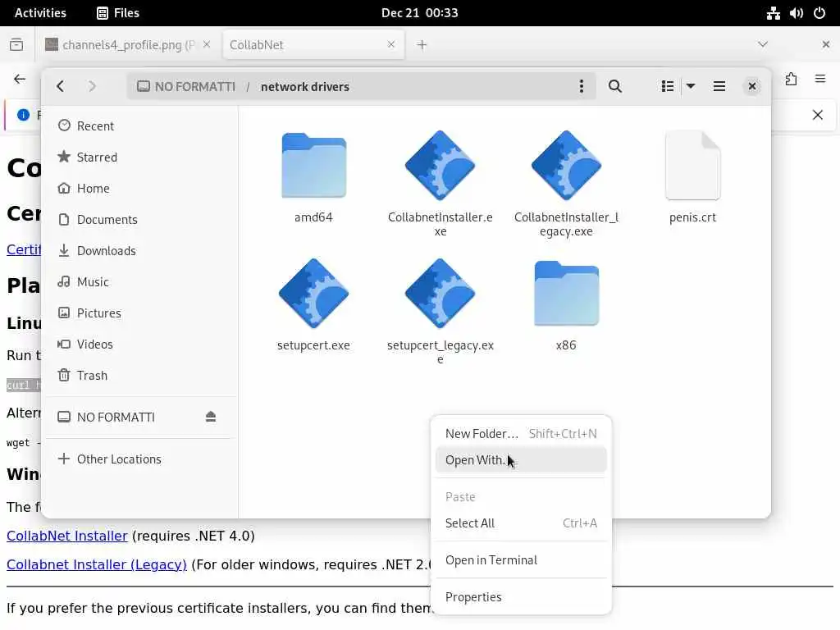Image resolution: width=840 pixels, height=630 pixels.
Task: Choose Open With from context menu
Action: pos(521,459)
